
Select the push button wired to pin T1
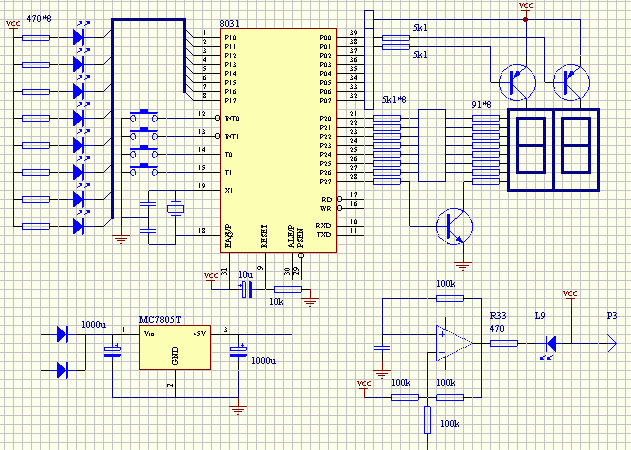[x=149, y=168]
